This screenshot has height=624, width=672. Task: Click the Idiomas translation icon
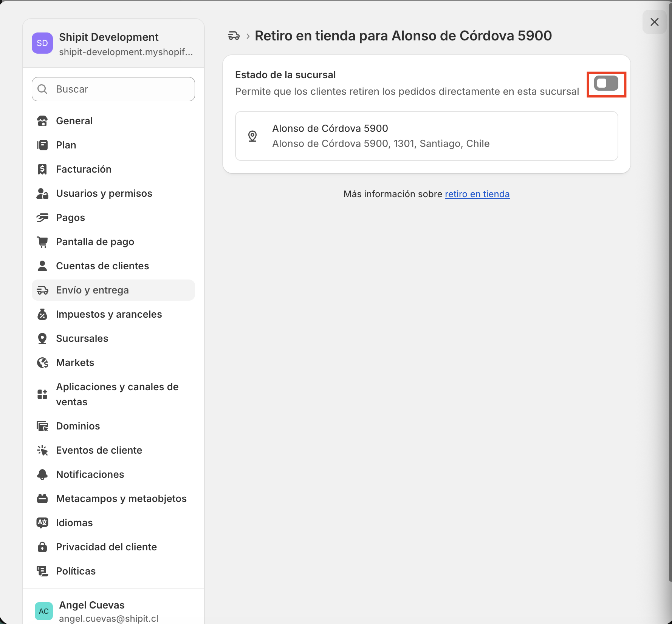42,523
